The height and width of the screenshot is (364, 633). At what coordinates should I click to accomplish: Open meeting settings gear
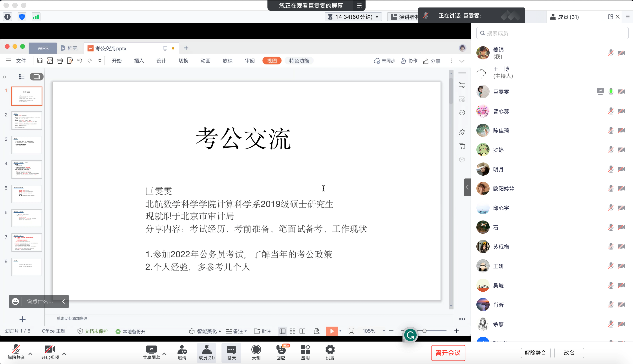330,352
